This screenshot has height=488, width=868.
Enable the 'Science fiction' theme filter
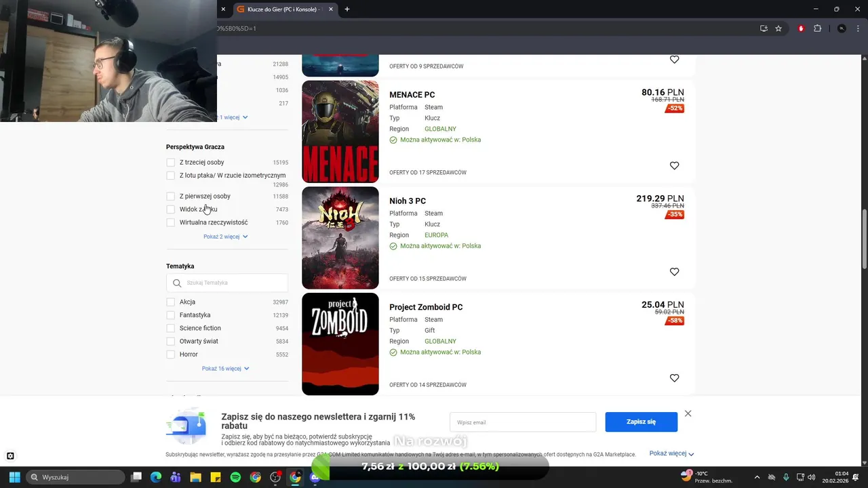click(171, 328)
